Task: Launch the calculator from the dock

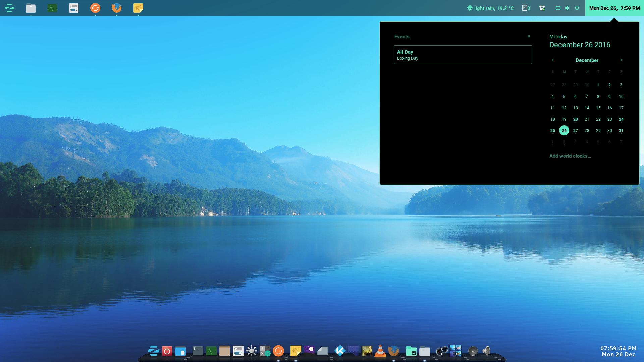Action: coord(265,351)
